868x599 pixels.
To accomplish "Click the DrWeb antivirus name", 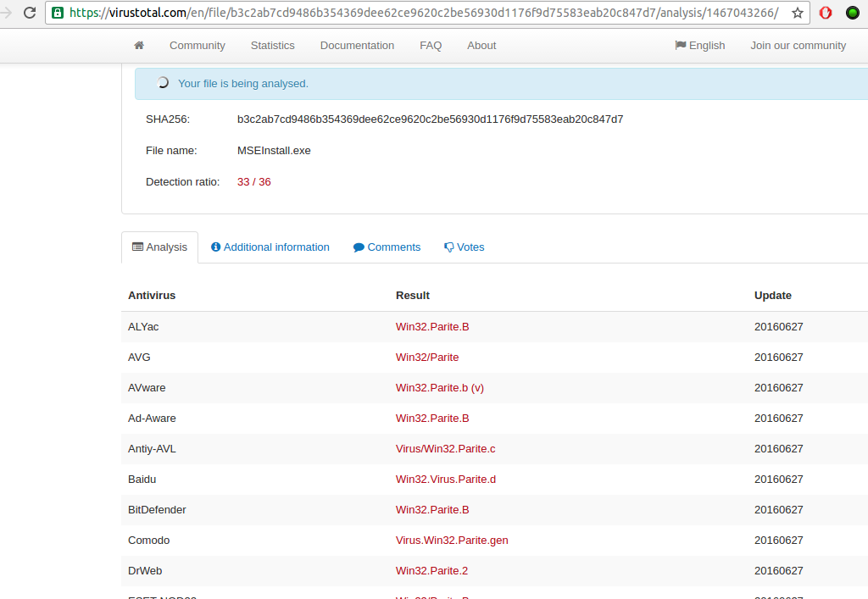I will (x=145, y=570).
